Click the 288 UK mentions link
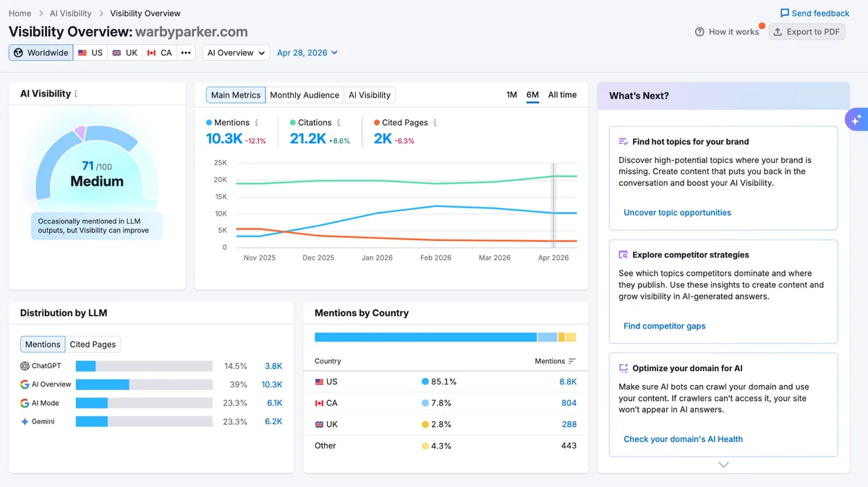The width and height of the screenshot is (868, 487). point(569,424)
